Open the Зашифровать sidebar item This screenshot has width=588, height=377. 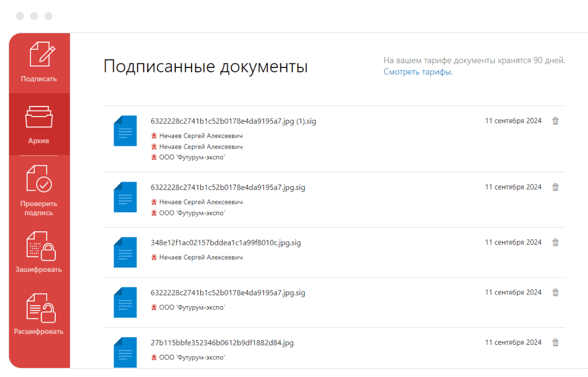39,252
